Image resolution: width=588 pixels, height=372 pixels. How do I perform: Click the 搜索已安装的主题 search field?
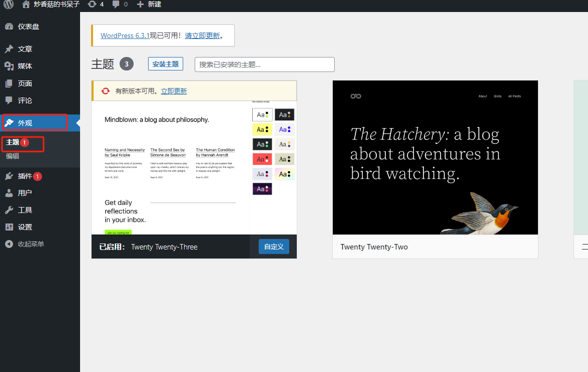[x=264, y=64]
